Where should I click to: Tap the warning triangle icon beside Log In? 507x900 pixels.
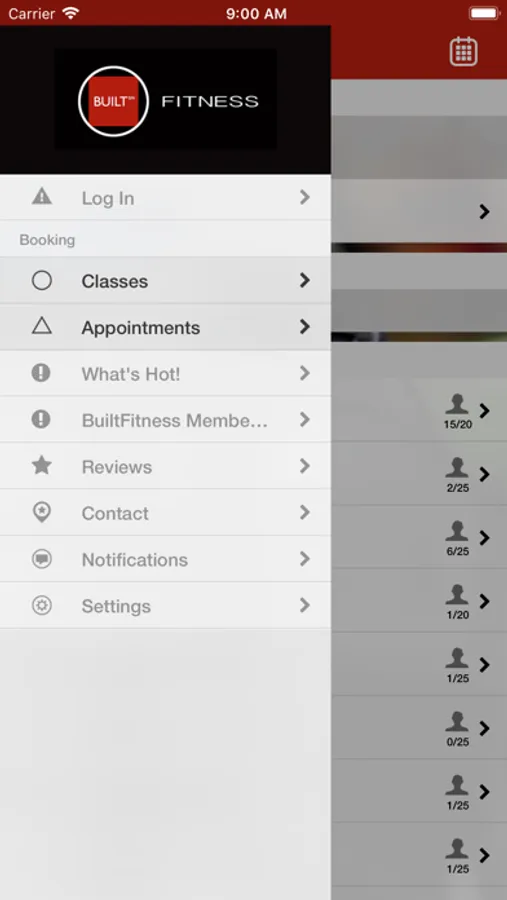click(42, 197)
